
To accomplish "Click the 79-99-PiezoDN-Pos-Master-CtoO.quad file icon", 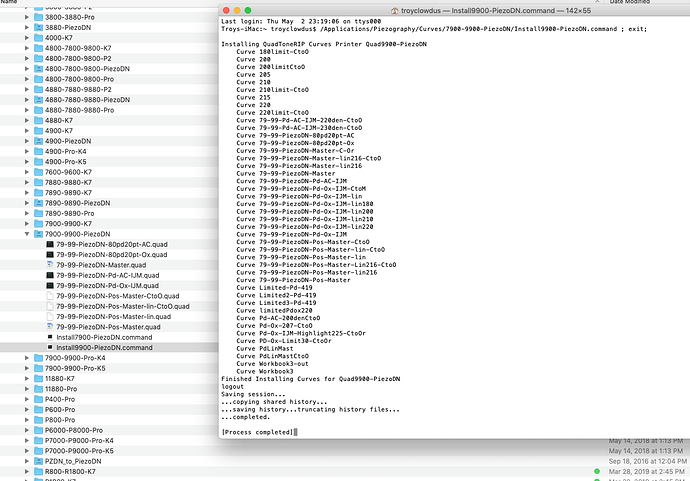I will [50, 296].
